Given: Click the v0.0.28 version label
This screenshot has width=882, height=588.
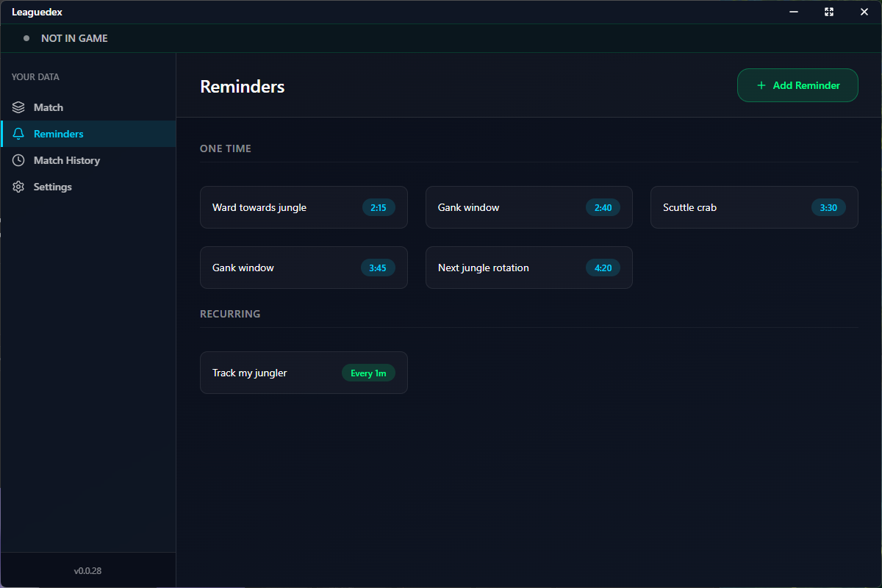Looking at the screenshot, I should (x=88, y=570).
